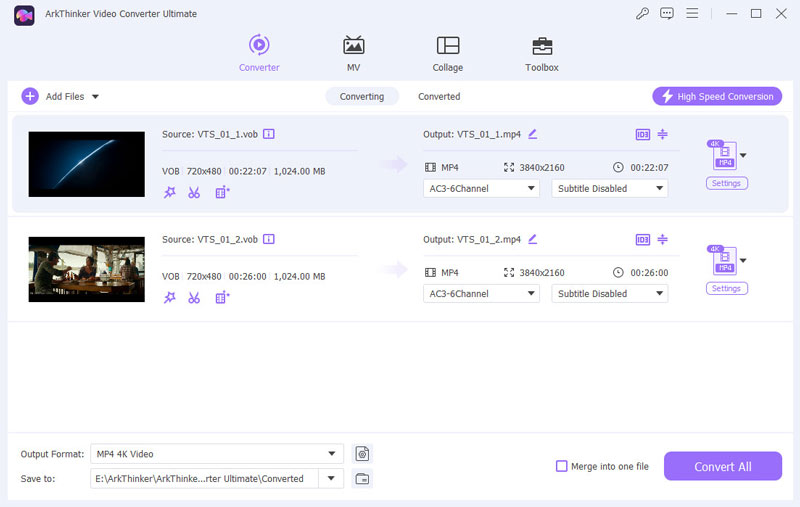View source info for VTS_01_2.vob
This screenshot has width=800, height=507.
[x=268, y=239]
